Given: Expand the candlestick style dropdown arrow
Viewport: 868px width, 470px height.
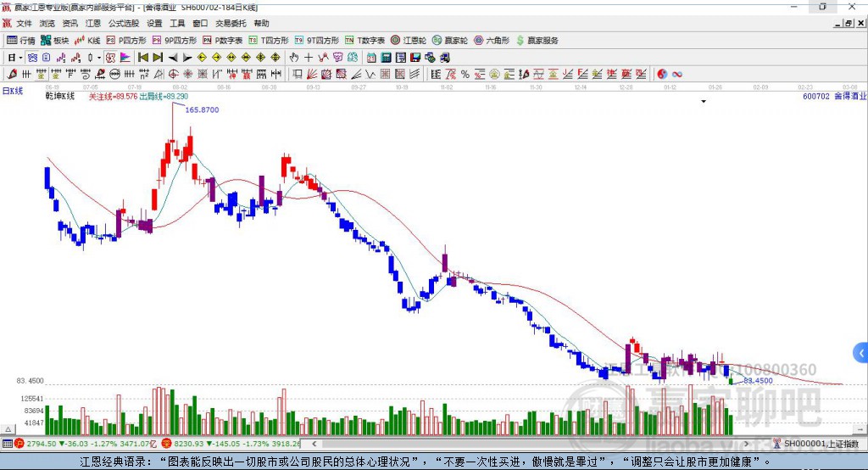Looking at the screenshot, I should coord(99,58).
